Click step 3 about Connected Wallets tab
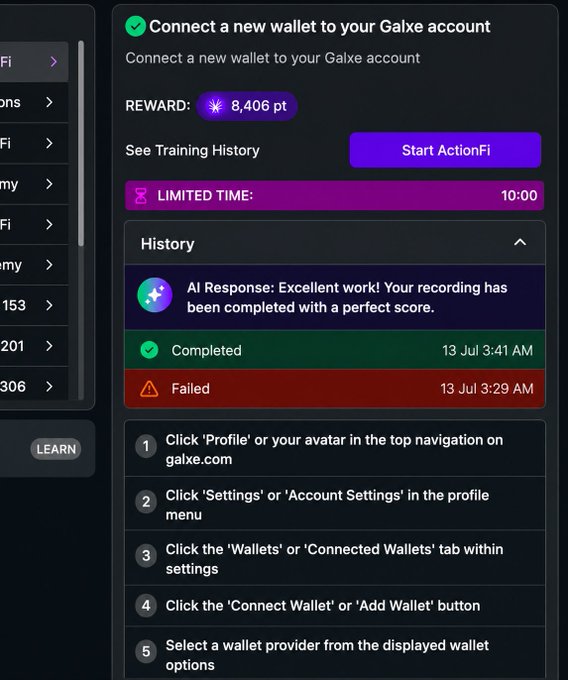The image size is (568, 680). coord(335,558)
